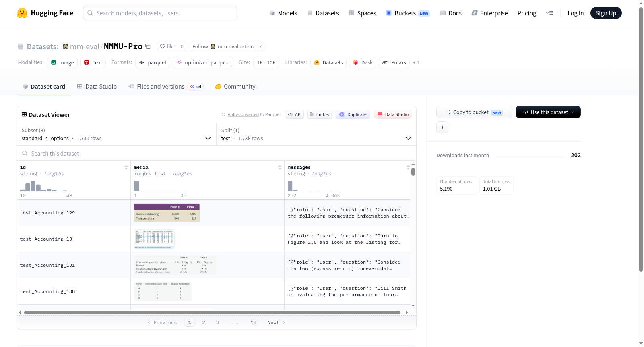The image size is (644, 347).
Task: Click the Duplicate button
Action: point(353,114)
